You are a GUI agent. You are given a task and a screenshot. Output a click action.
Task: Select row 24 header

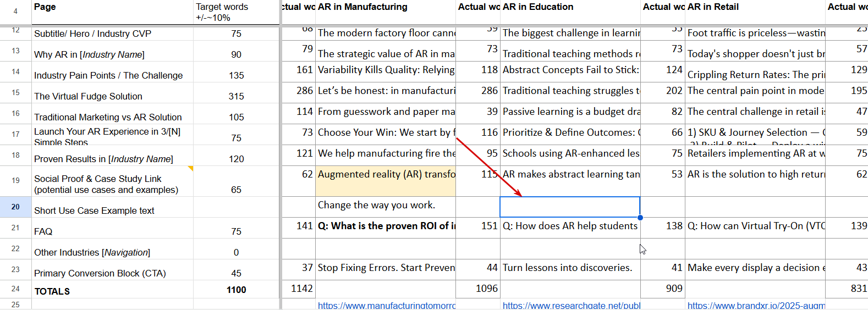(x=15, y=289)
